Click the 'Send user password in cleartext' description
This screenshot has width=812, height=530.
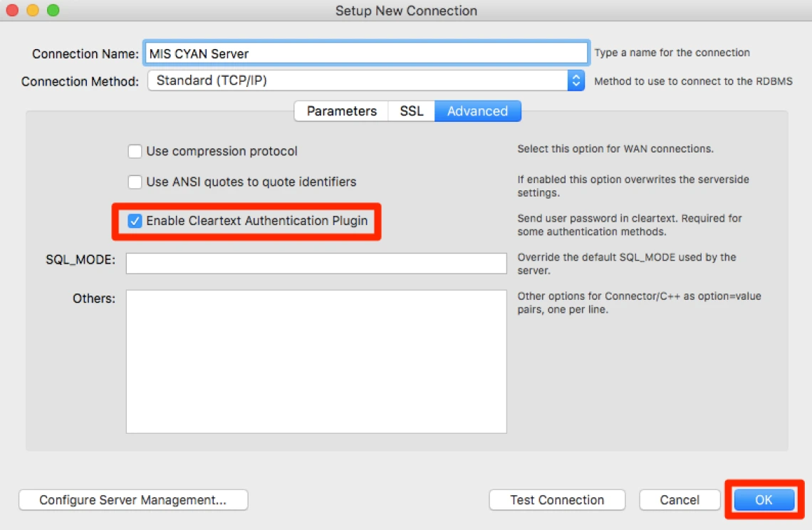[629, 225]
